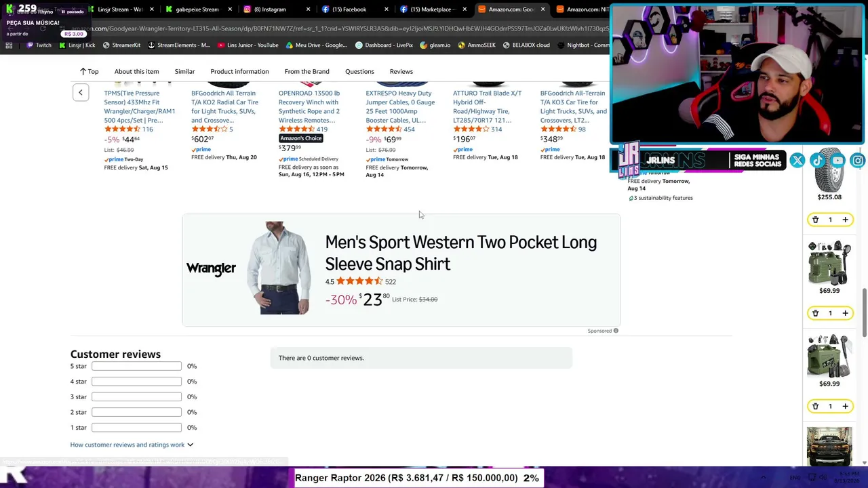The width and height of the screenshot is (868, 488).
Task: Click the 2 star rating label
Action: tap(78, 412)
